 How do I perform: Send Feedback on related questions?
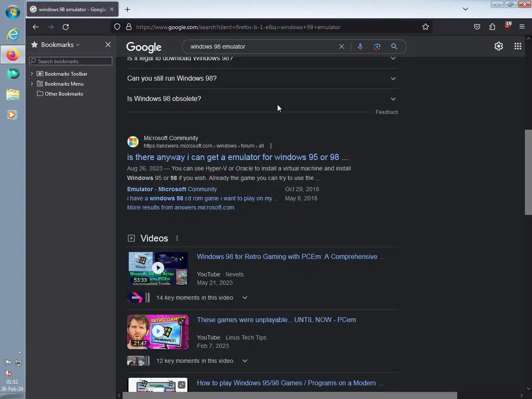[x=387, y=112]
